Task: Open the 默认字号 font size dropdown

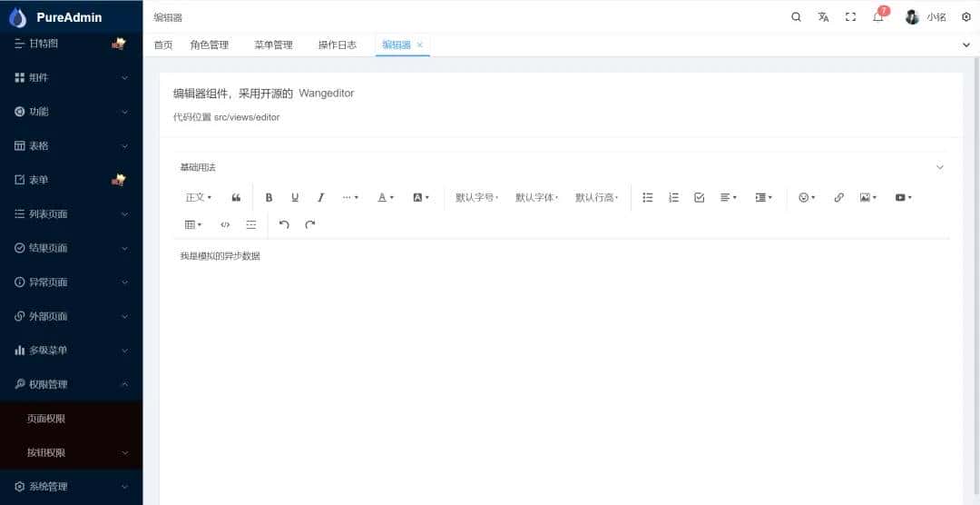Action: 477,197
